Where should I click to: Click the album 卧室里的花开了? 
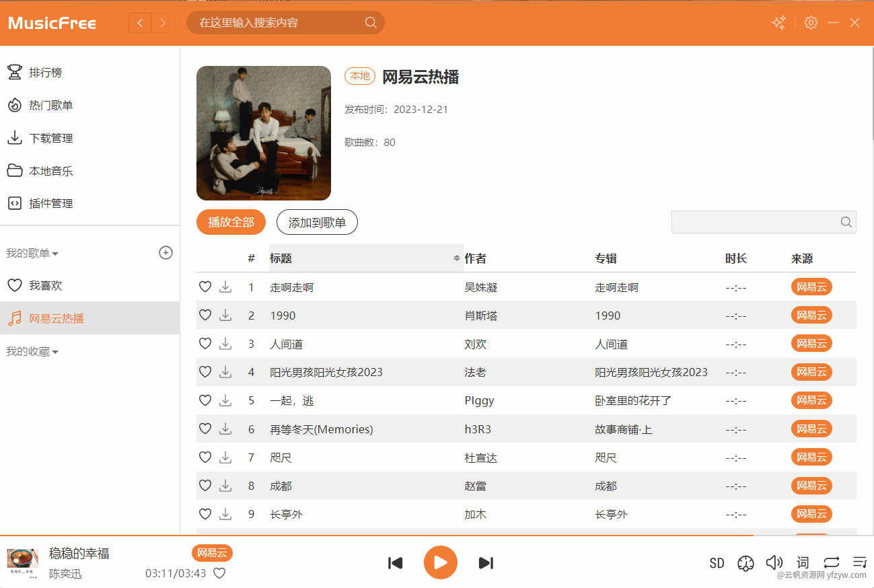click(x=633, y=400)
